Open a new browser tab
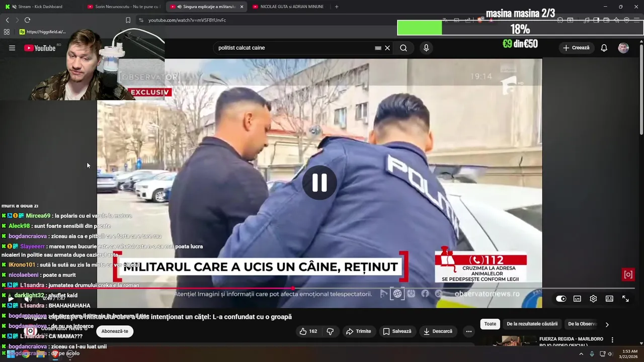This screenshot has height=362, width=644. pos(337,7)
